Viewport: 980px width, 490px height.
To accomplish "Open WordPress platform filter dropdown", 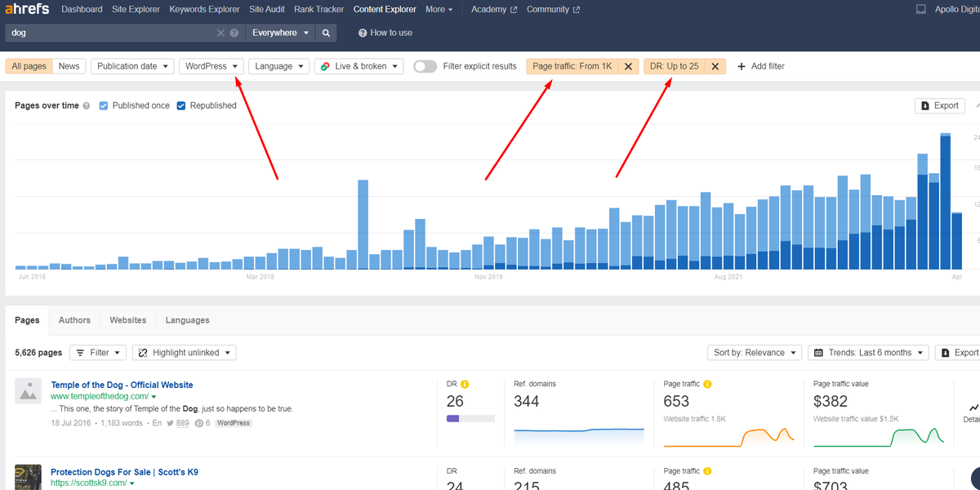I will click(212, 66).
